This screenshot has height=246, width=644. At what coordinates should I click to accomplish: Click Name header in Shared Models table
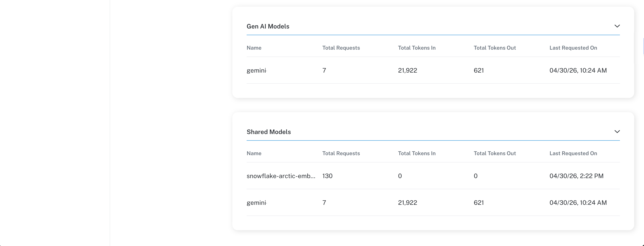(254, 153)
